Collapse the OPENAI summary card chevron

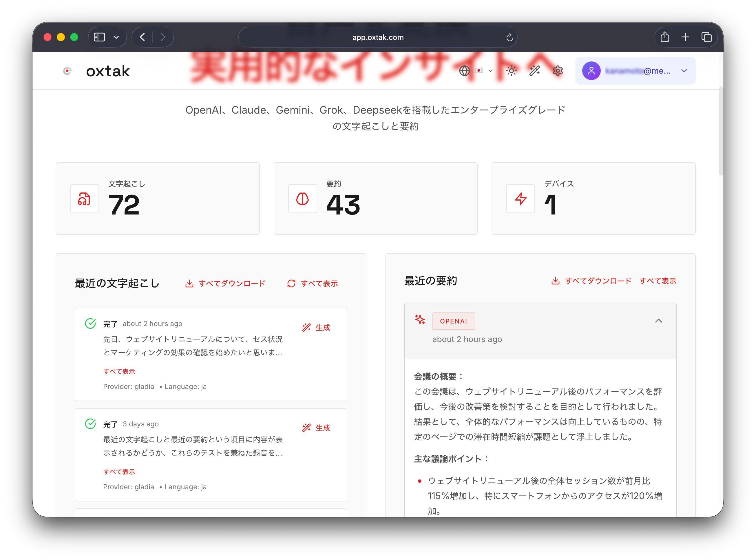(658, 321)
